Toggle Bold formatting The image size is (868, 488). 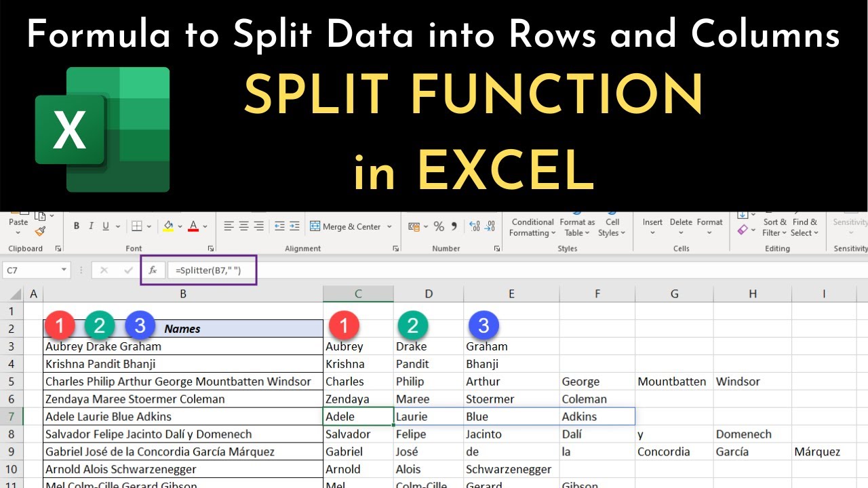[x=76, y=226]
